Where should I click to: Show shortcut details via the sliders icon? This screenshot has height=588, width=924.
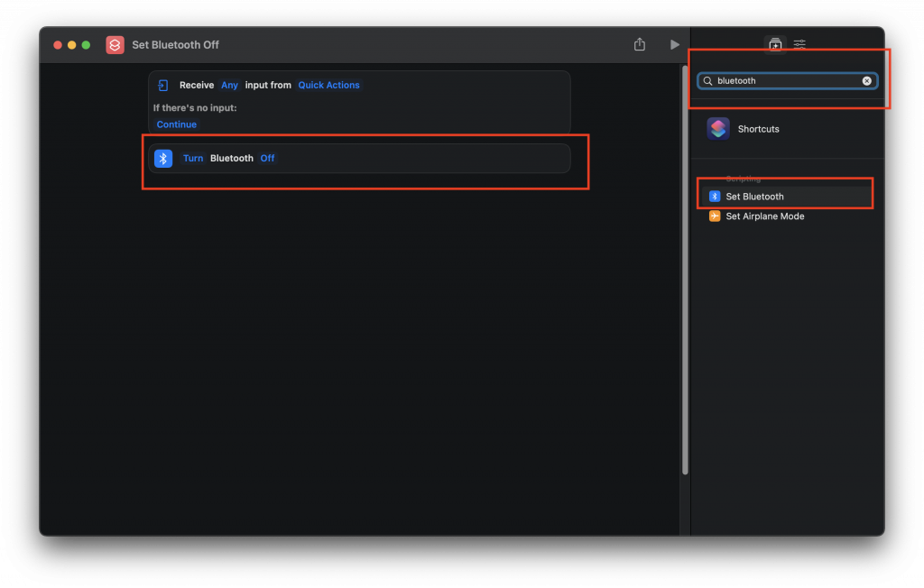coord(799,44)
